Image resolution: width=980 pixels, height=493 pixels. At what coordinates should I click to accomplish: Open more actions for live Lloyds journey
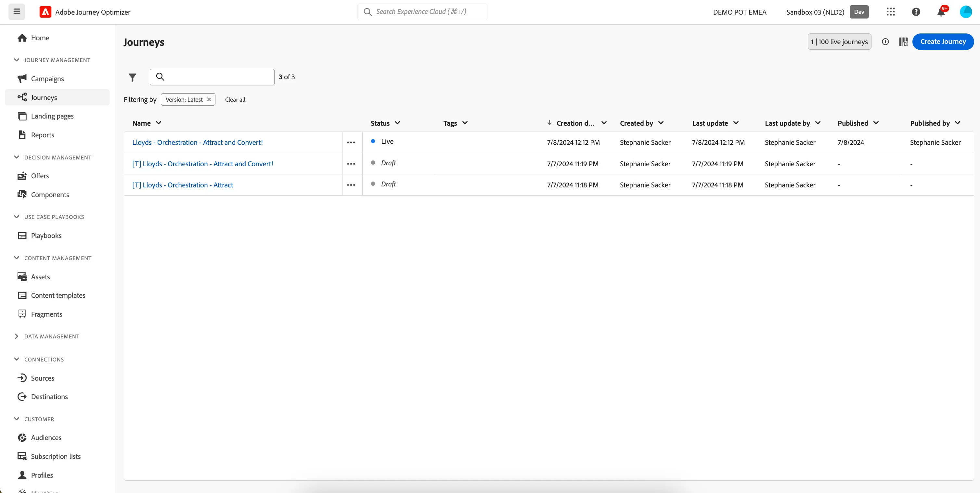coord(351,143)
